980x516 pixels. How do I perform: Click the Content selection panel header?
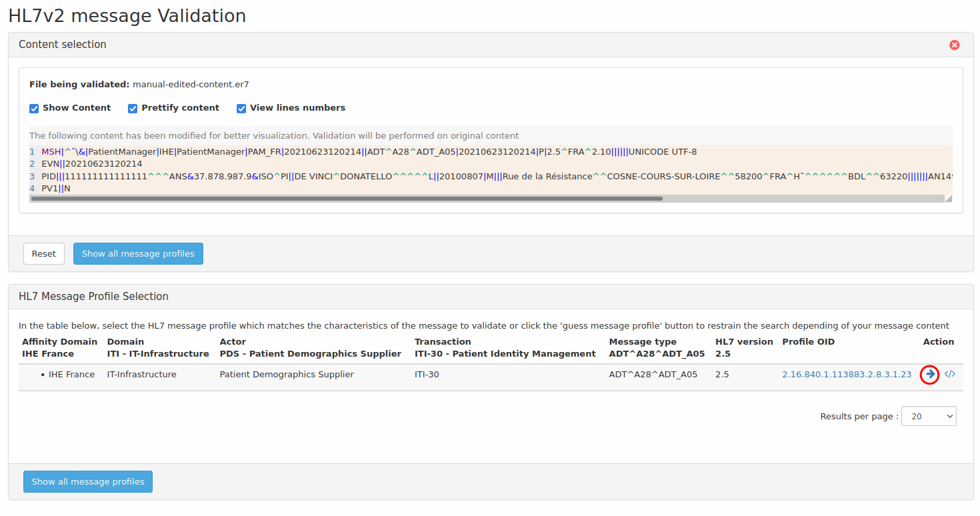pos(63,45)
